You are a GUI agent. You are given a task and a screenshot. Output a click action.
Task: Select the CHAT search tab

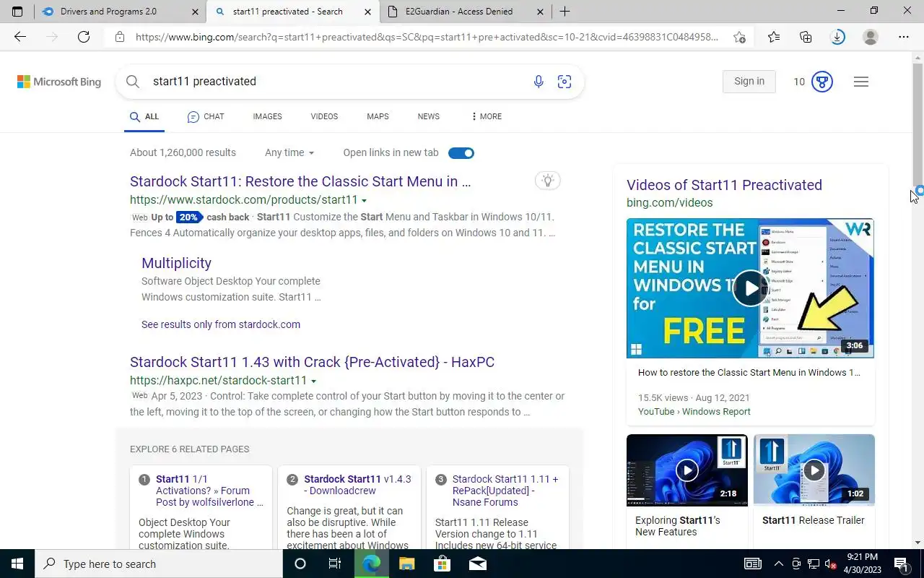(x=206, y=116)
